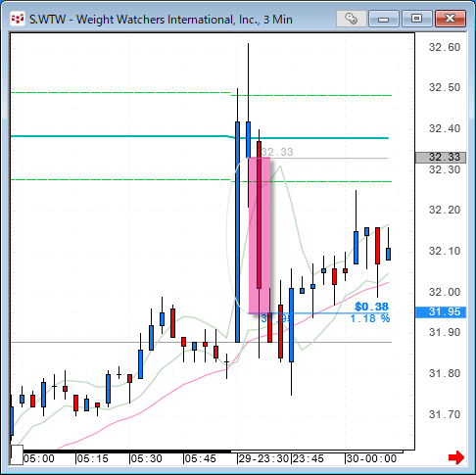Click the 31.70 price axis label
The width and height of the screenshot is (476, 475).
click(x=445, y=414)
